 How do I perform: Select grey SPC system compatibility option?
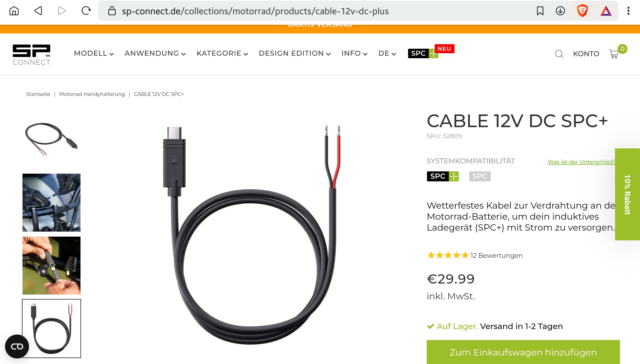pos(480,176)
